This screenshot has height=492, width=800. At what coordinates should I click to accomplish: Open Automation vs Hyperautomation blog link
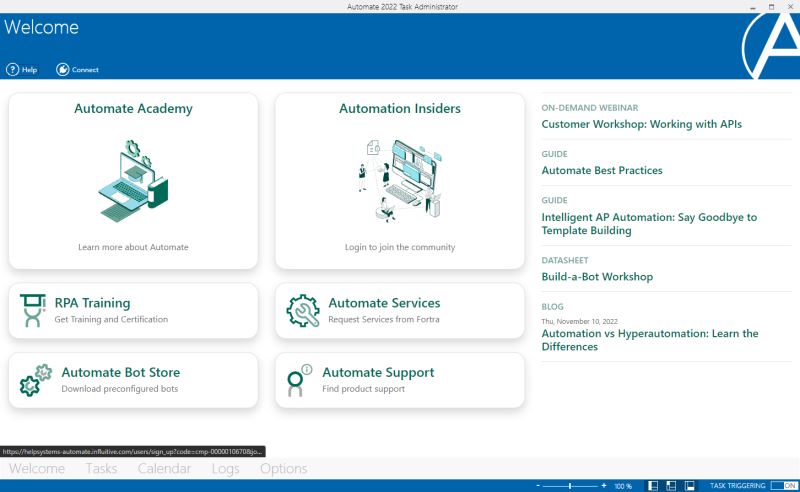pos(649,340)
